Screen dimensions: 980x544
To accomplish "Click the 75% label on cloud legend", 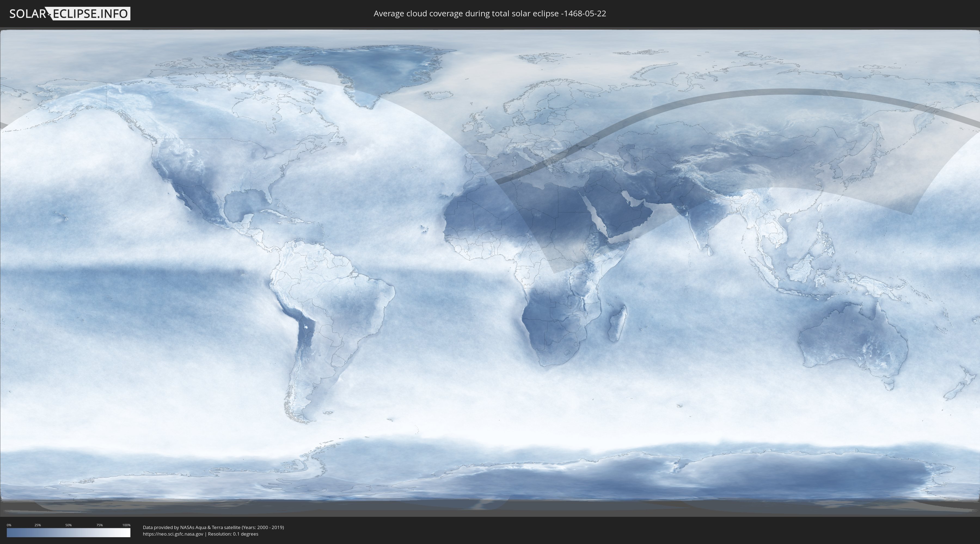I will [x=99, y=525].
